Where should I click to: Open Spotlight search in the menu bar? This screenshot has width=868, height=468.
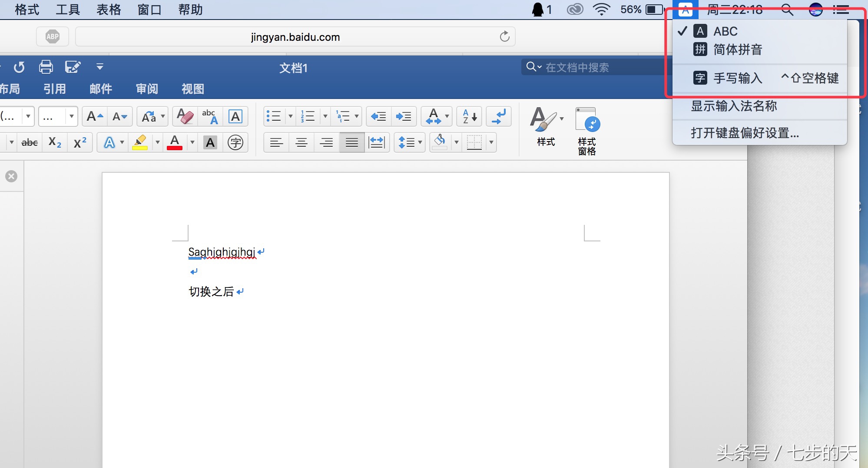click(787, 10)
